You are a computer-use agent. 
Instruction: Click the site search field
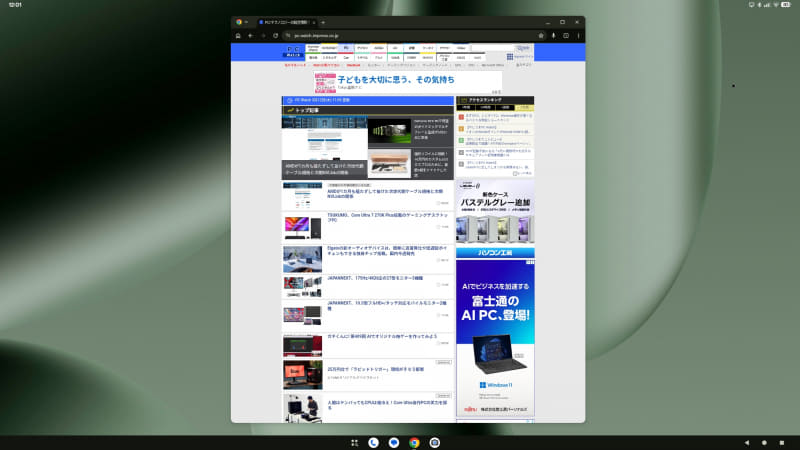coord(492,48)
